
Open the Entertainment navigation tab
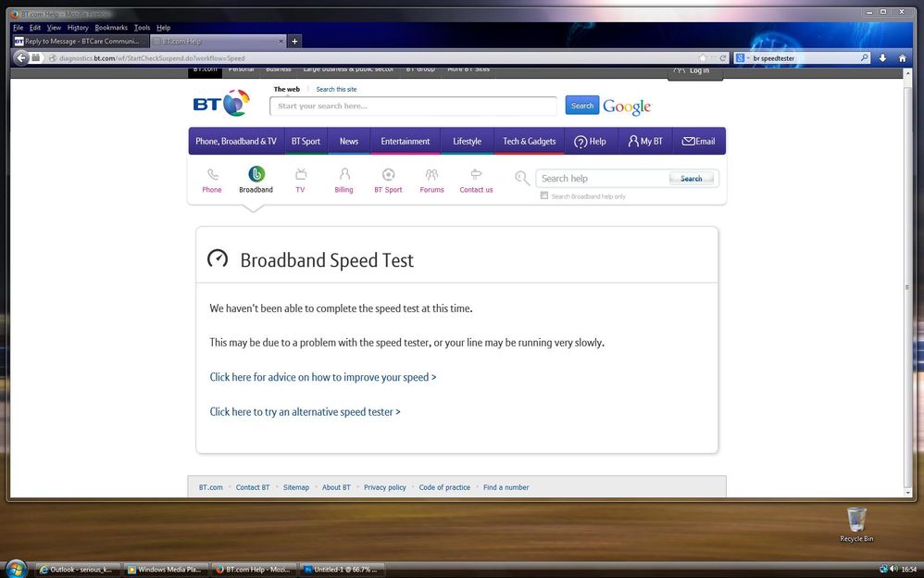406,142
